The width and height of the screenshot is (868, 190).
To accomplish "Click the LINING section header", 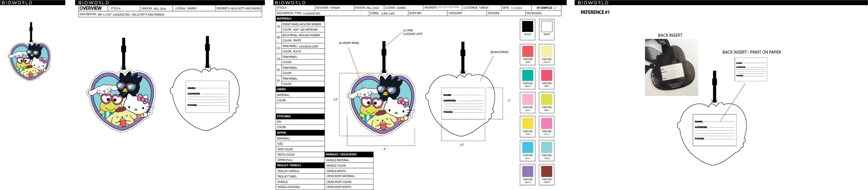I will (300, 89).
